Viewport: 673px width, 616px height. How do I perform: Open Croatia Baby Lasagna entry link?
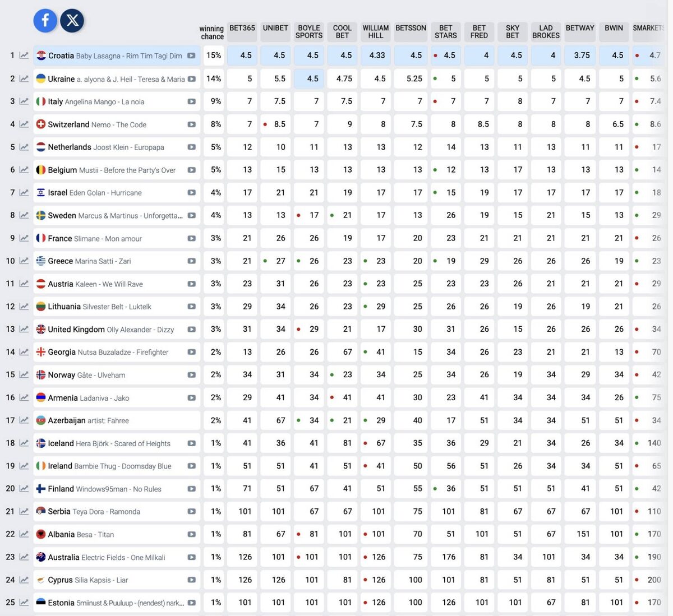pos(115,55)
